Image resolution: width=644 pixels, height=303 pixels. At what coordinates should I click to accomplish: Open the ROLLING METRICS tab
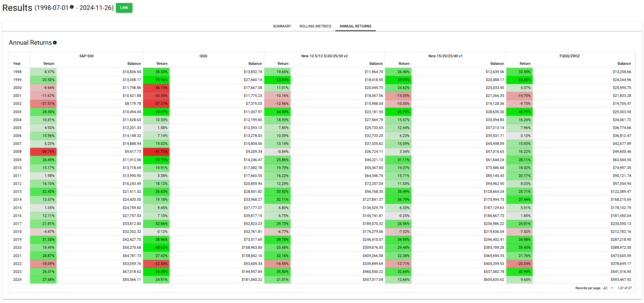pyautogui.click(x=315, y=26)
